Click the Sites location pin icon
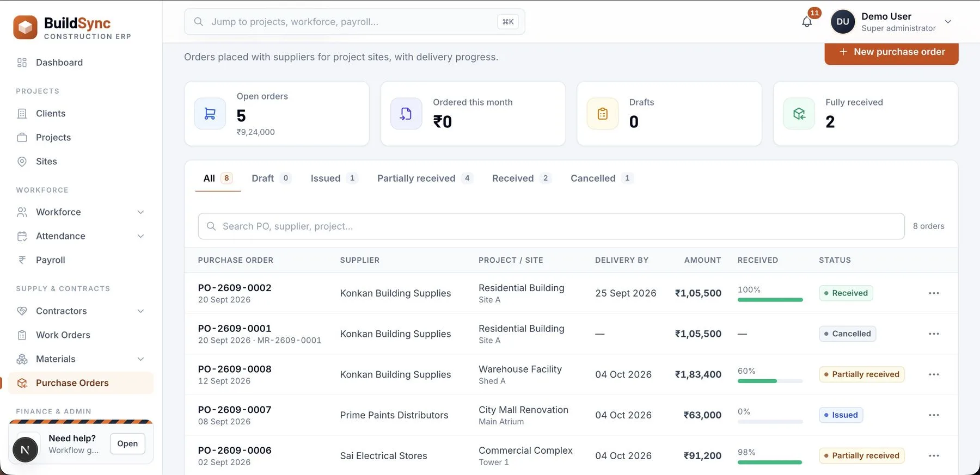Viewport: 980px width, 475px height. (22, 161)
